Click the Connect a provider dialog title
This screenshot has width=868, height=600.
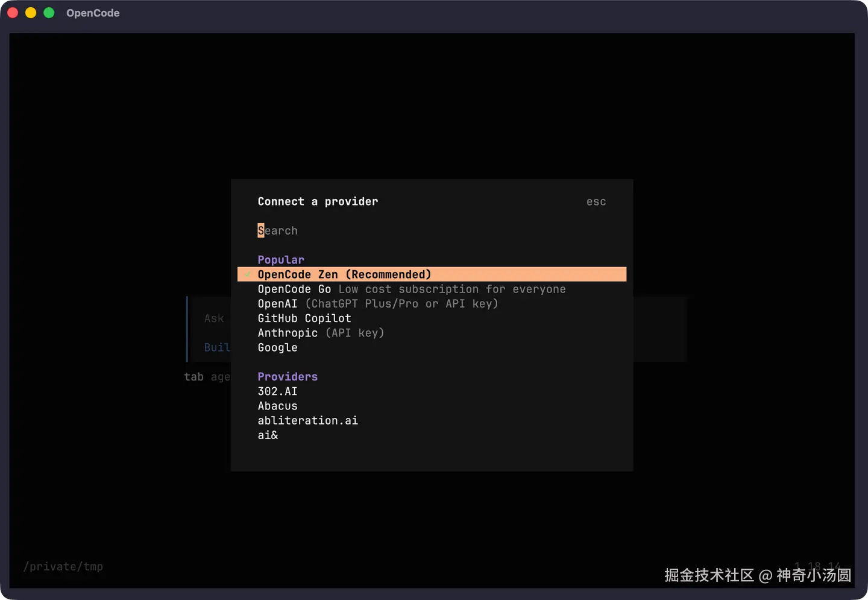click(318, 201)
